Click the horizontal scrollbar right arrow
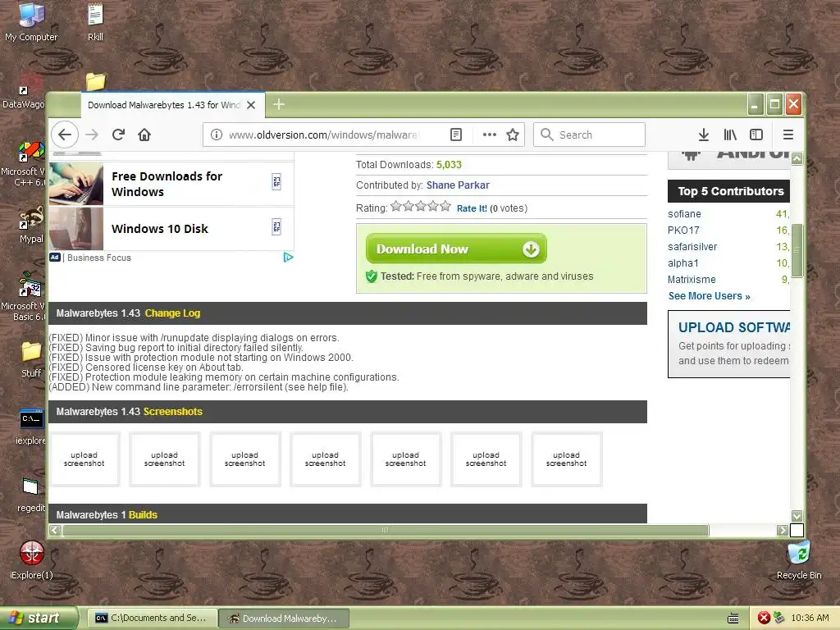Image resolution: width=840 pixels, height=630 pixels. (783, 531)
